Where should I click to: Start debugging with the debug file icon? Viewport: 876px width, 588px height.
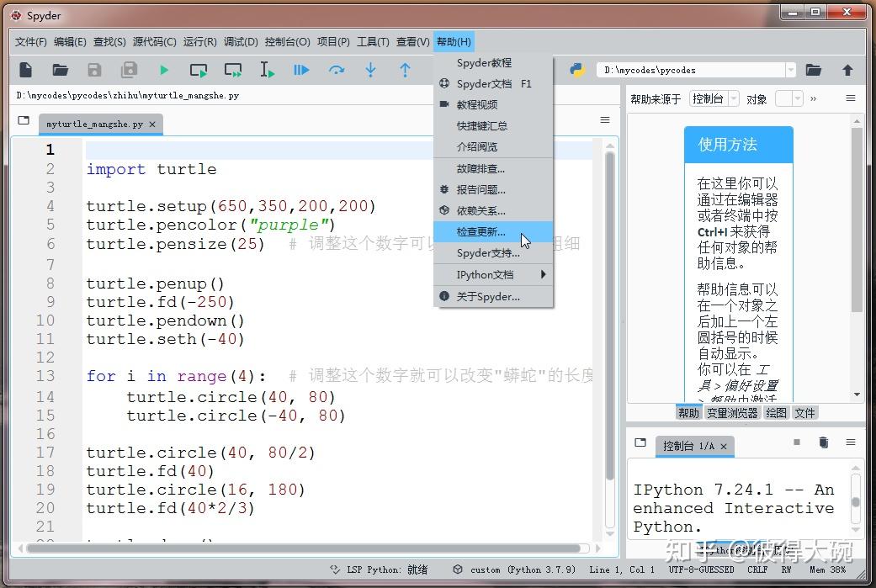pyautogui.click(x=301, y=70)
